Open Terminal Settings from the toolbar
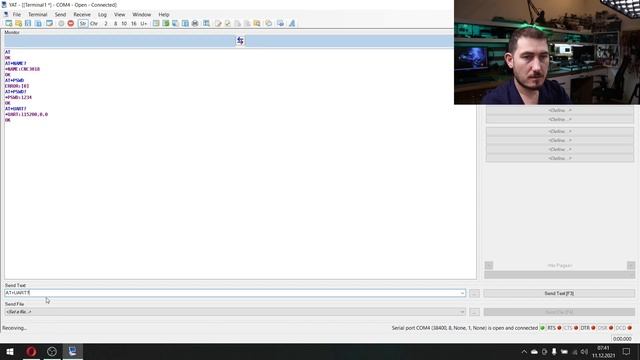This screenshot has width=640, height=360. point(49,23)
